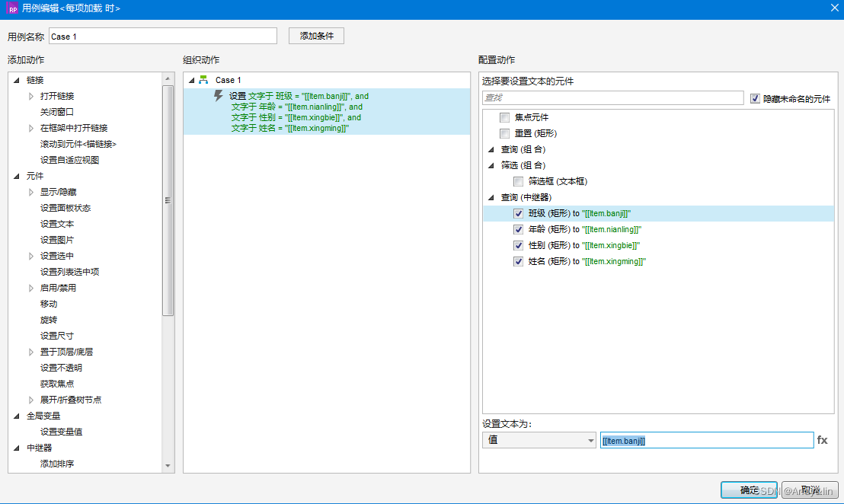The height and width of the screenshot is (504, 844).
Task: Uncheck the 姓名 (矩形) checkbox
Action: 518,261
